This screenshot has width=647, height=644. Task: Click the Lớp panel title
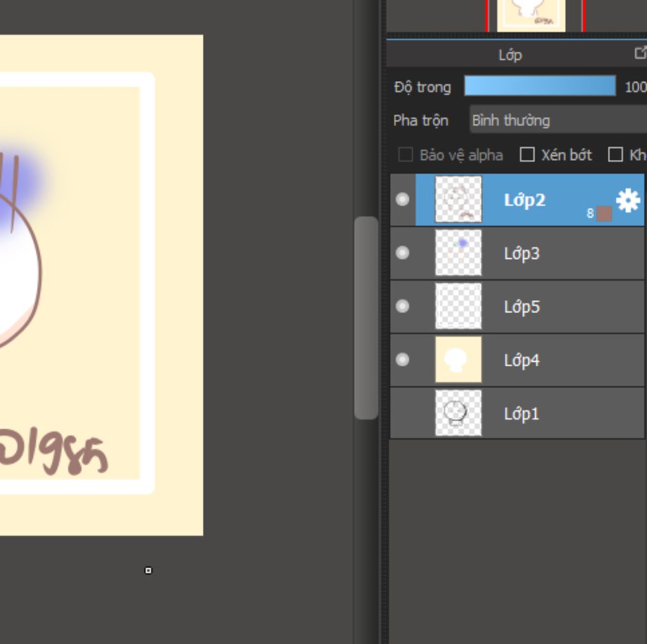pos(511,56)
